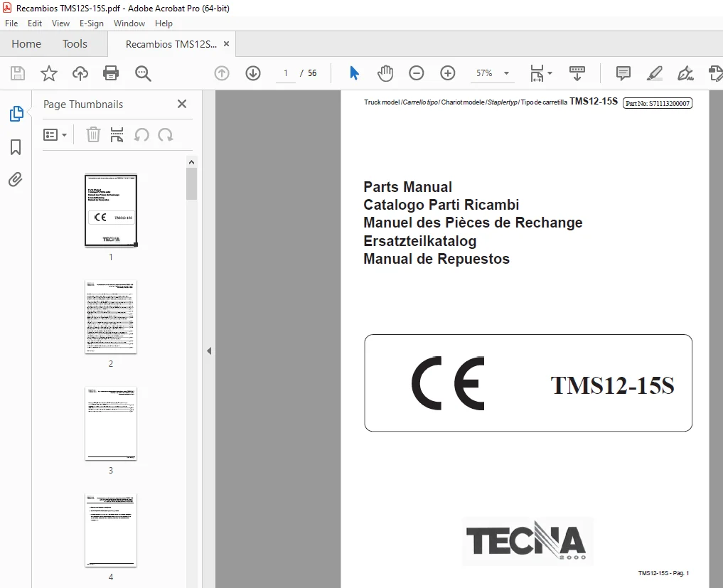This screenshot has height=588, width=723.
Task: Select the arrow Selection tool
Action: [x=354, y=73]
